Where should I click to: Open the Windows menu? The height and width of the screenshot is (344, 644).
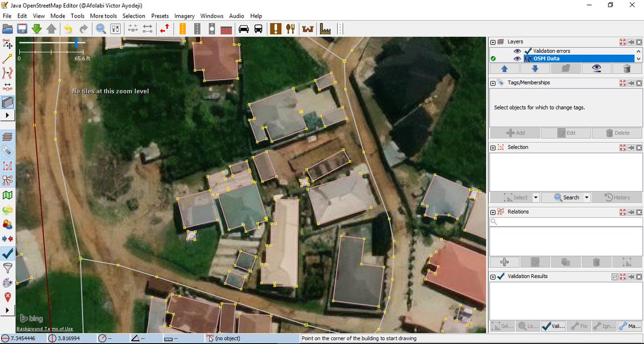pyautogui.click(x=212, y=16)
